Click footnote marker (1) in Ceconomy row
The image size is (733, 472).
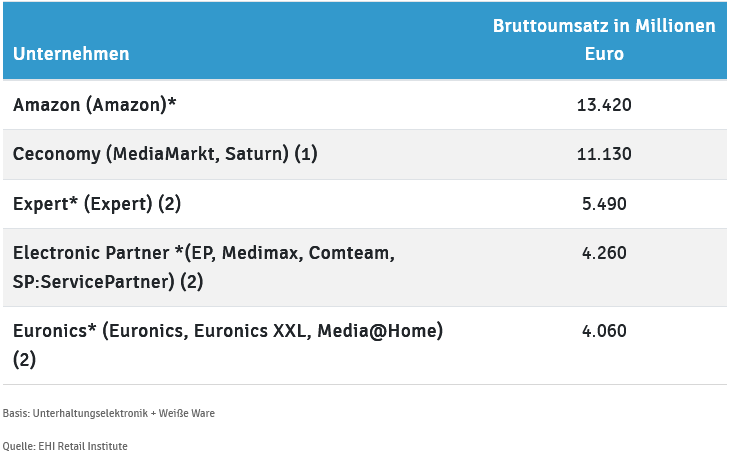[x=306, y=154]
